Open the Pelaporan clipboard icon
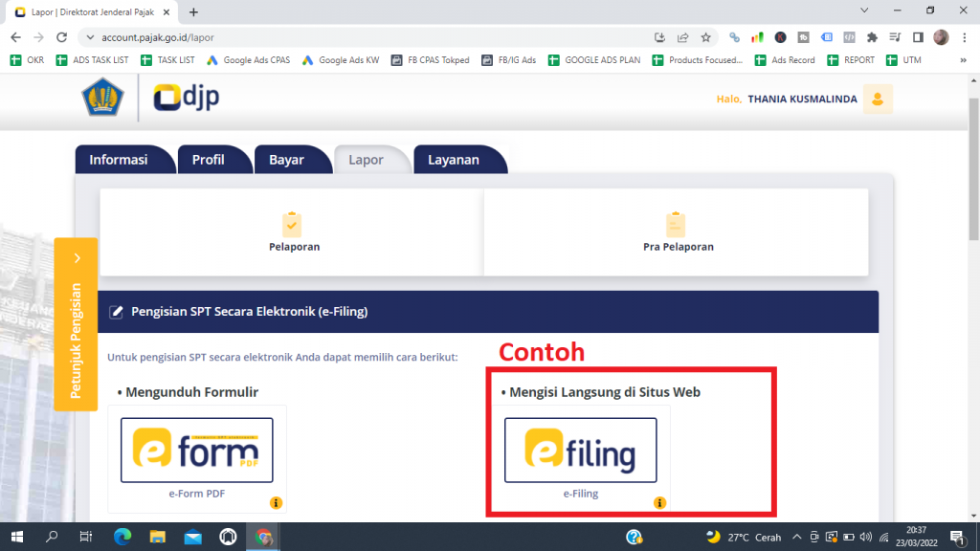Image resolution: width=980 pixels, height=551 pixels. 293,224
